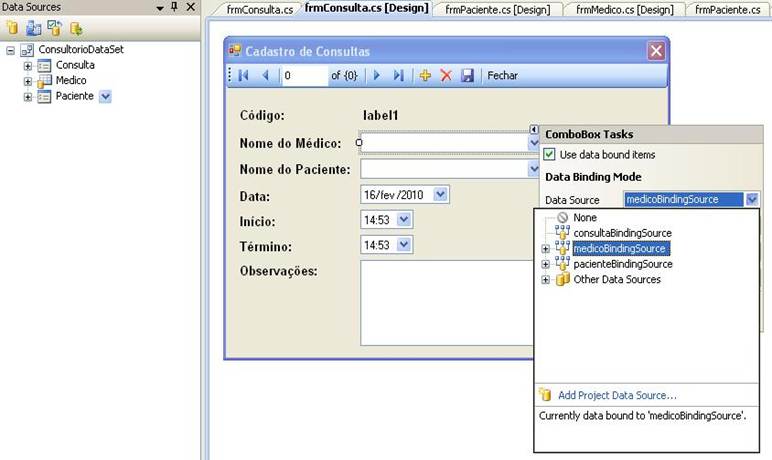
Task: Click Move First navigator icon
Action: [243, 75]
